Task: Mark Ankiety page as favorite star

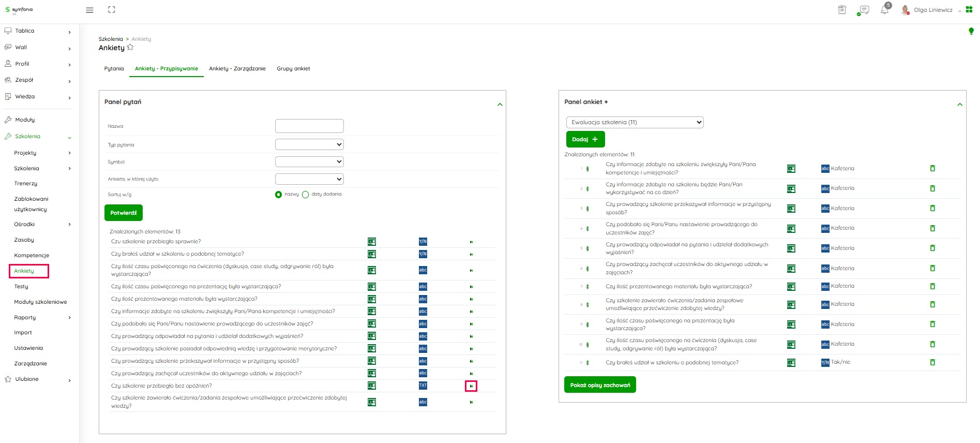Action: [130, 48]
